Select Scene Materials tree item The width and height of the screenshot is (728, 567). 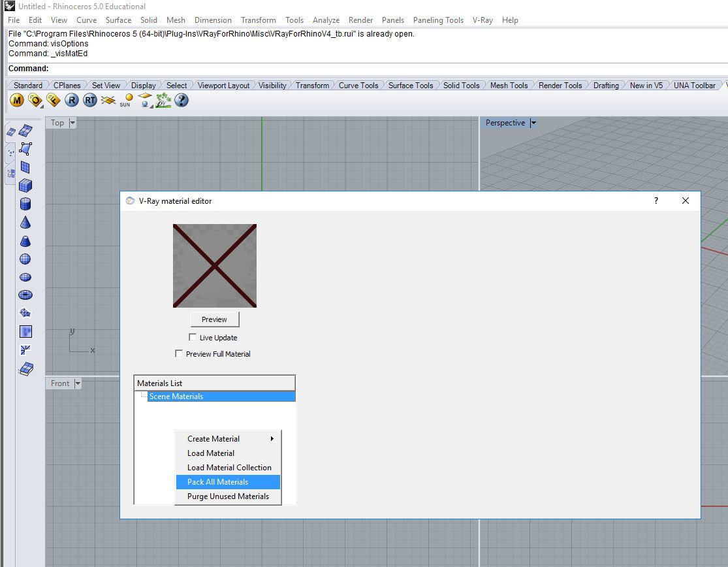(221, 396)
